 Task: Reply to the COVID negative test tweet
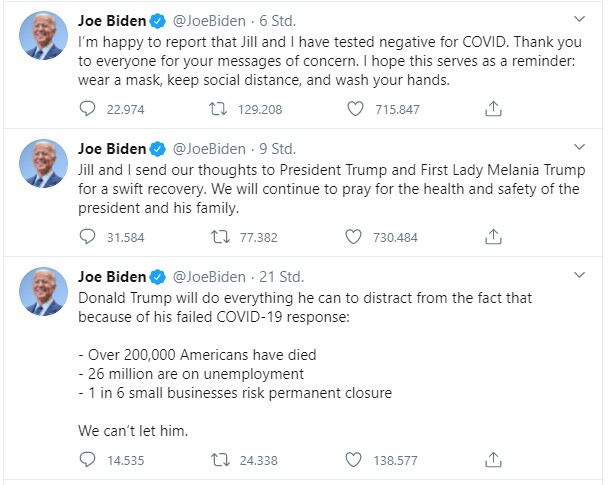[x=87, y=108]
